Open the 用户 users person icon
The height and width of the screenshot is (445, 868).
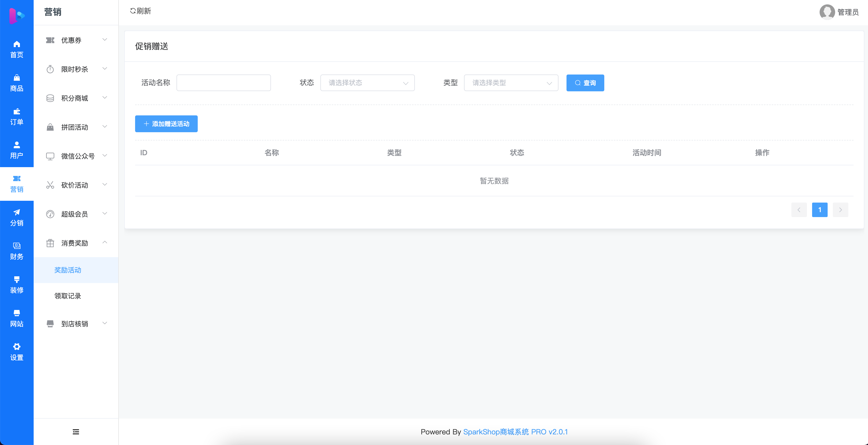click(x=17, y=145)
